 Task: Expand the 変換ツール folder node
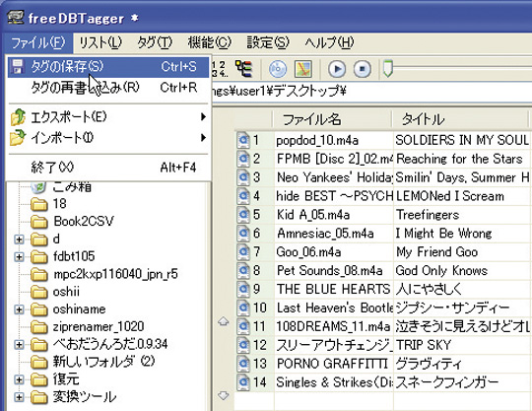point(20,397)
